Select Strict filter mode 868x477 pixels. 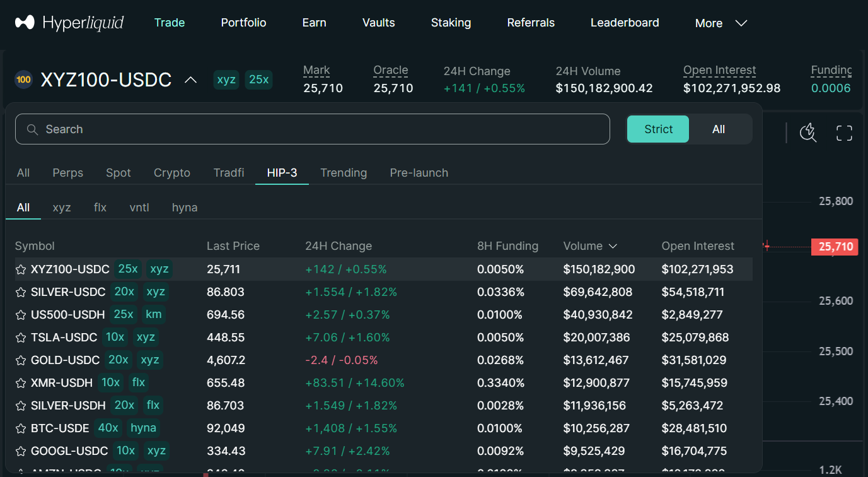point(658,129)
